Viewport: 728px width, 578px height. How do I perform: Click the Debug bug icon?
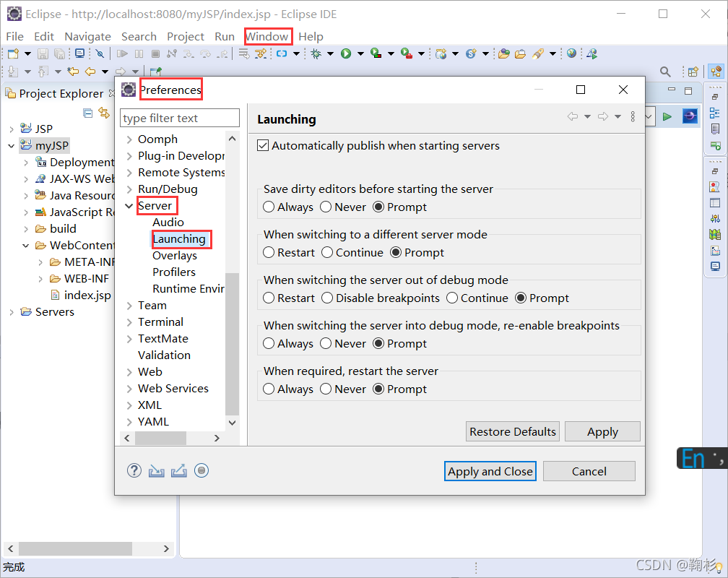point(316,53)
